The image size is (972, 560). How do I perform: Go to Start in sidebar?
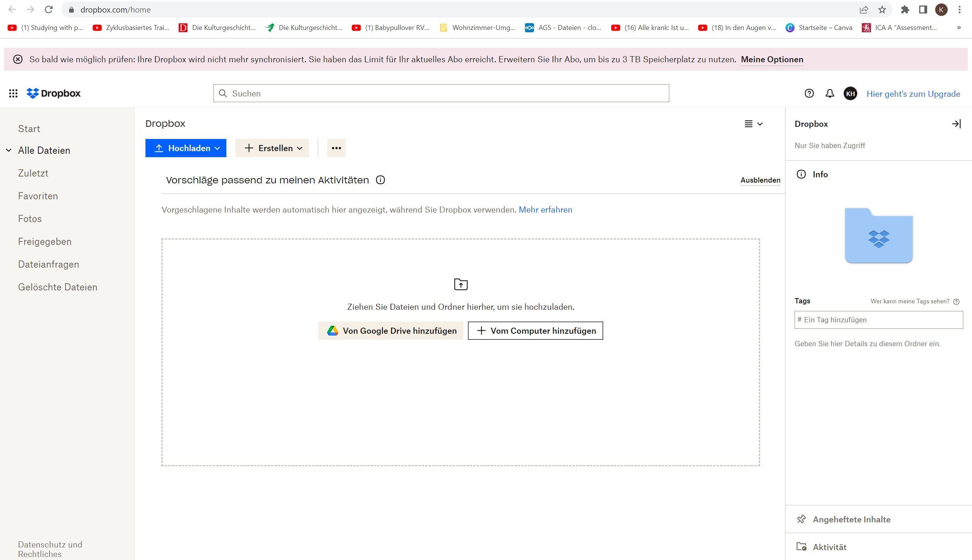click(x=29, y=129)
